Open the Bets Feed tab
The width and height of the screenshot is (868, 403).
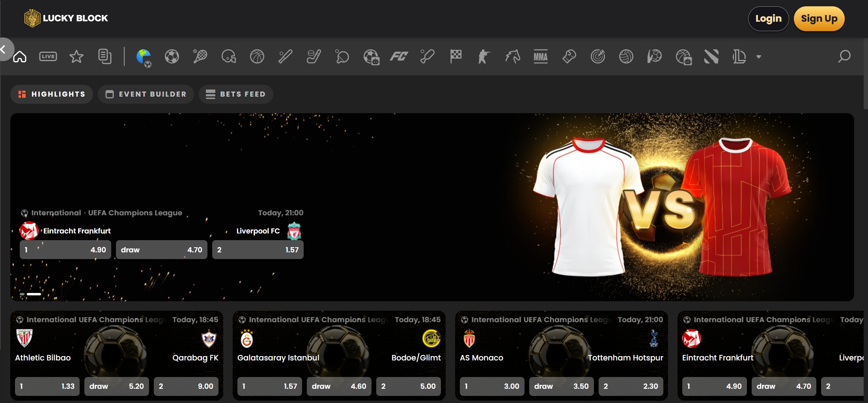[236, 94]
